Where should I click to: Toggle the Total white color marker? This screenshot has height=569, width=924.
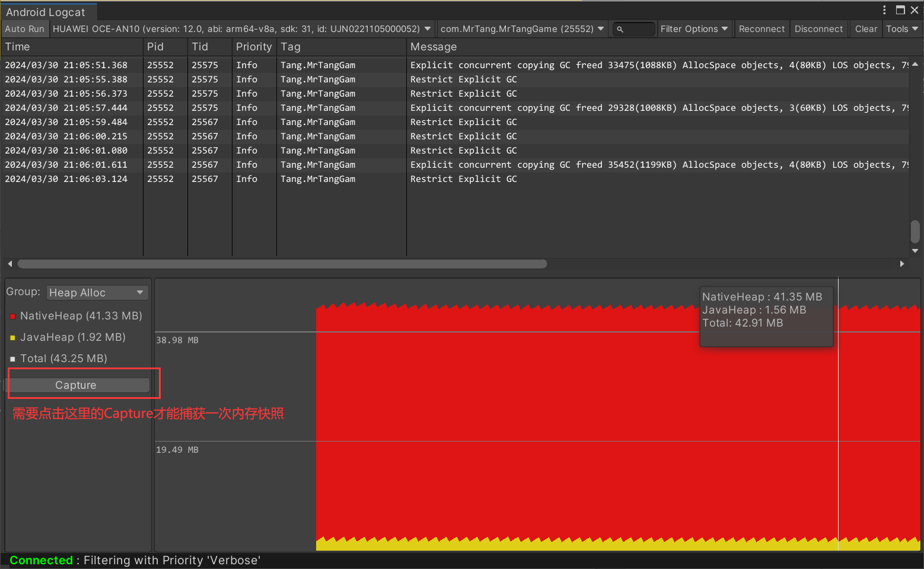[x=12, y=359]
